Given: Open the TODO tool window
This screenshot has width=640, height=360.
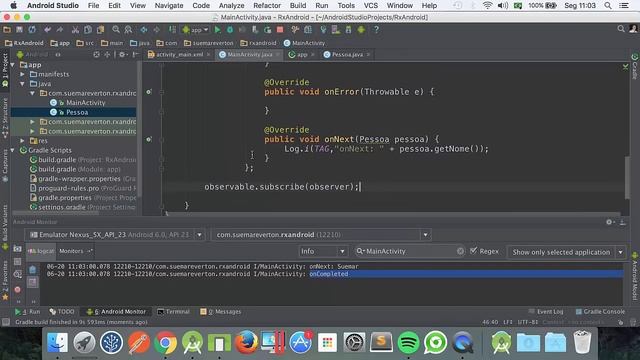Looking at the screenshot, I should coord(62,311).
